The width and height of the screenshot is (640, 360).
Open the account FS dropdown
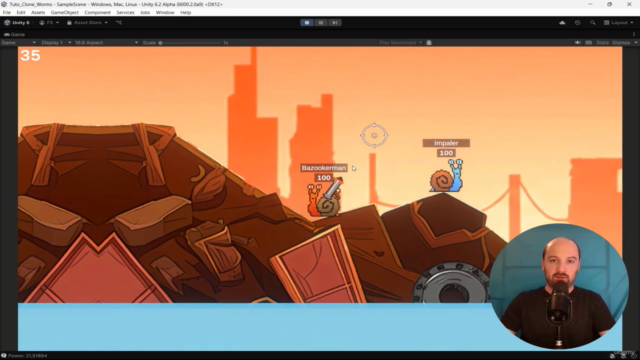click(x=49, y=22)
